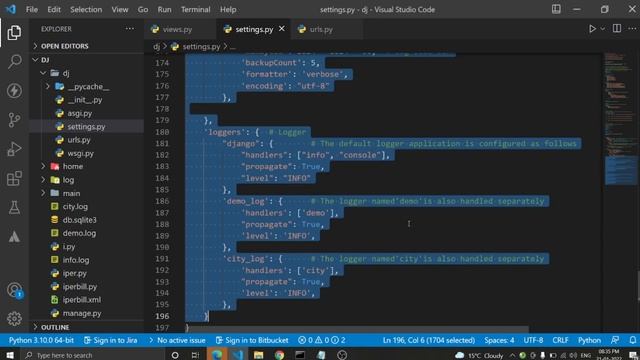Toggle the customize layout button in title bar

pos(556,9)
